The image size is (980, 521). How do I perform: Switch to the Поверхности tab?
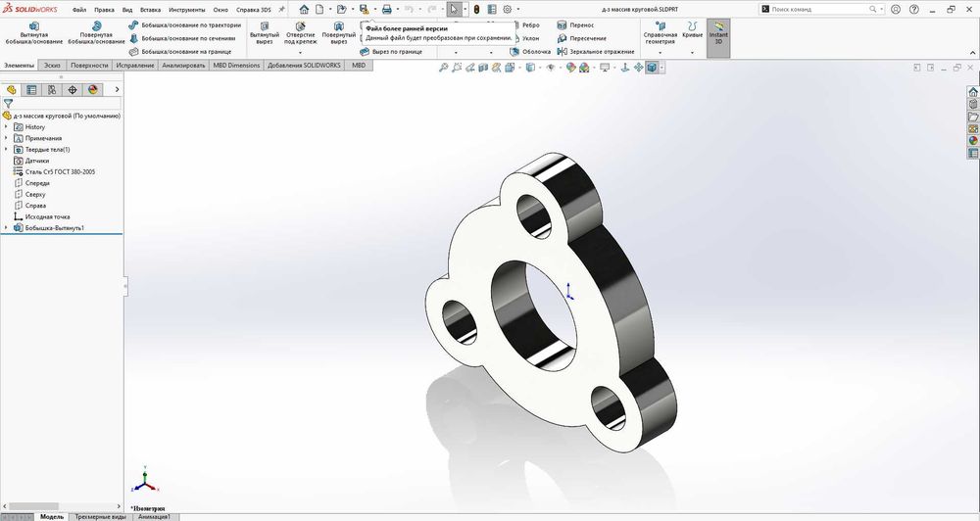(89, 65)
